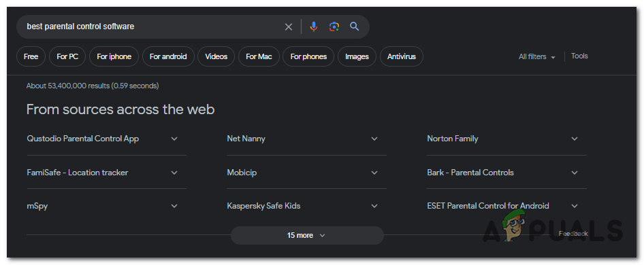Expand the Net Nanny chevron
The image size is (644, 265).
coord(374,139)
